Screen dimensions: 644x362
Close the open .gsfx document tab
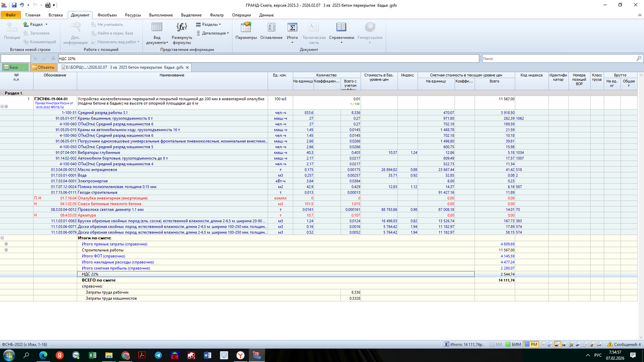click(x=187, y=67)
